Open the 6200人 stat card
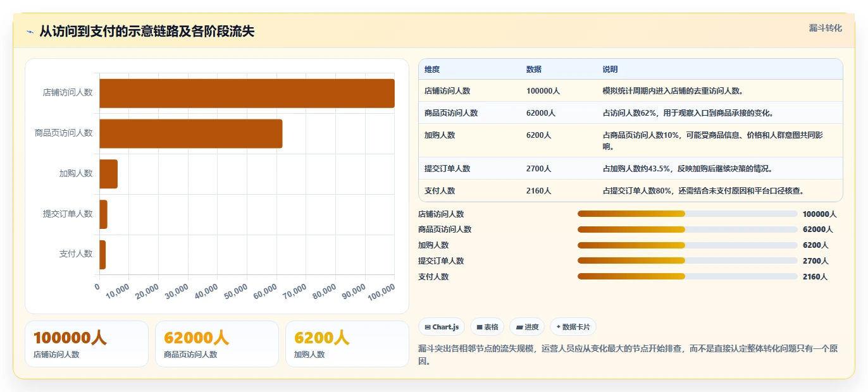Viewport: 868px width, 392px height. (347, 344)
